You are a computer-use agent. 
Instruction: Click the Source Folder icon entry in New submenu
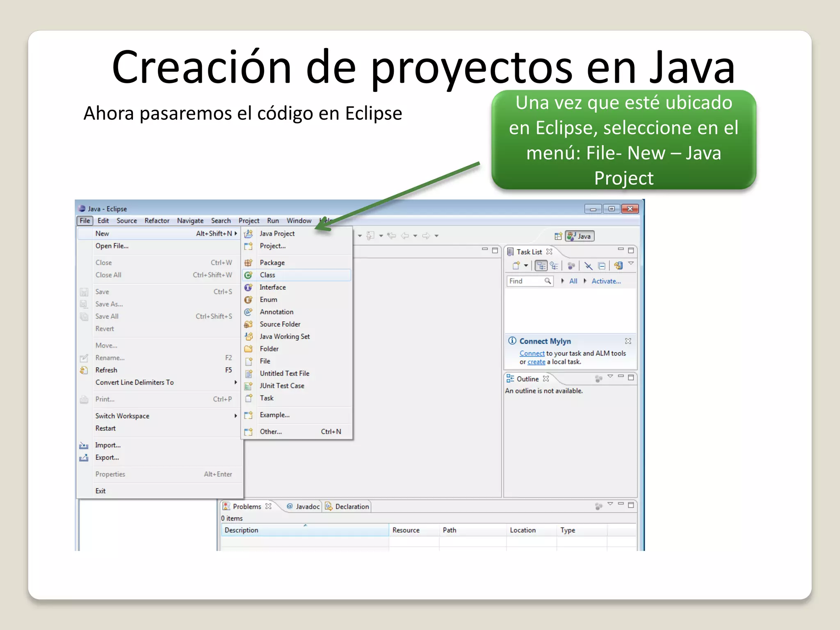pos(248,324)
